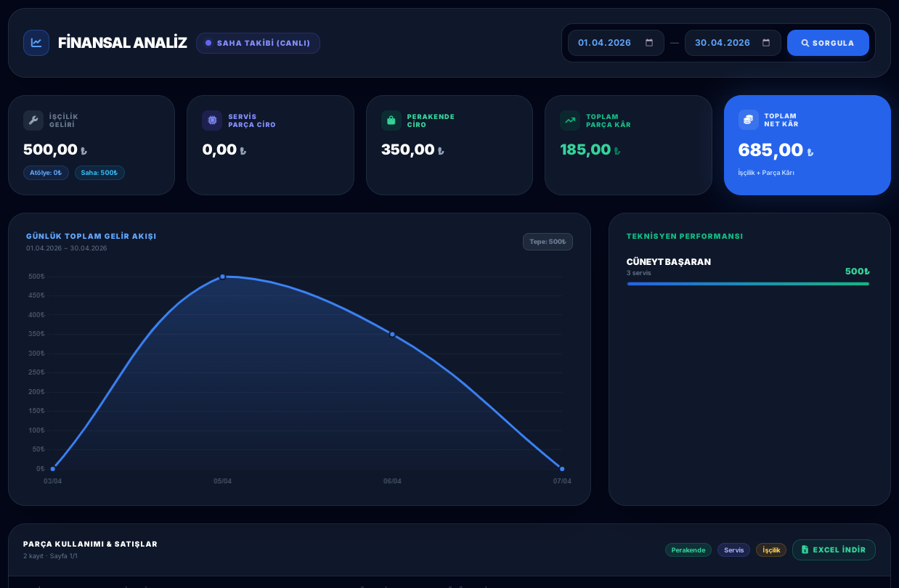Viewport: 899px width, 588px height.
Task: Click the wrench icon on İşçilik Geliri card
Action: (x=33, y=120)
